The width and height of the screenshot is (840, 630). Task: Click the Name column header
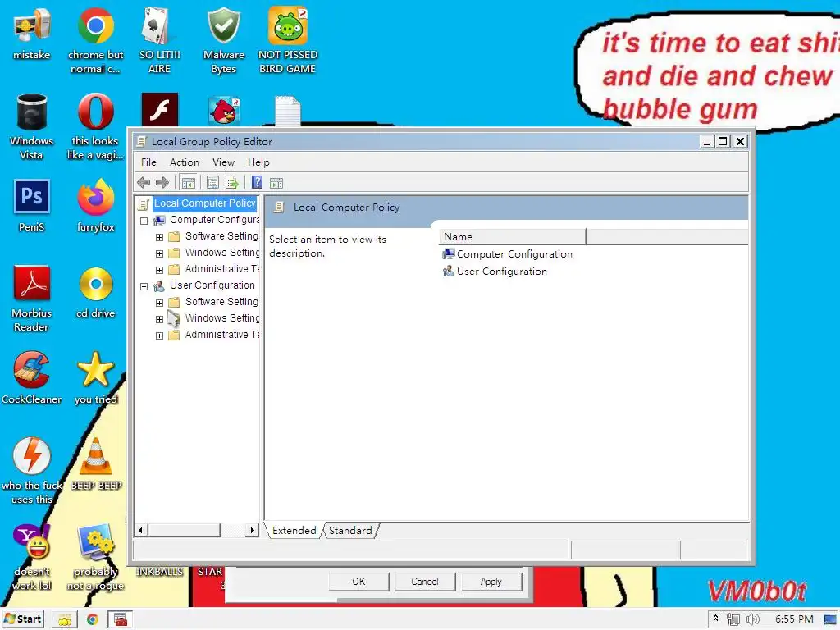pos(512,237)
